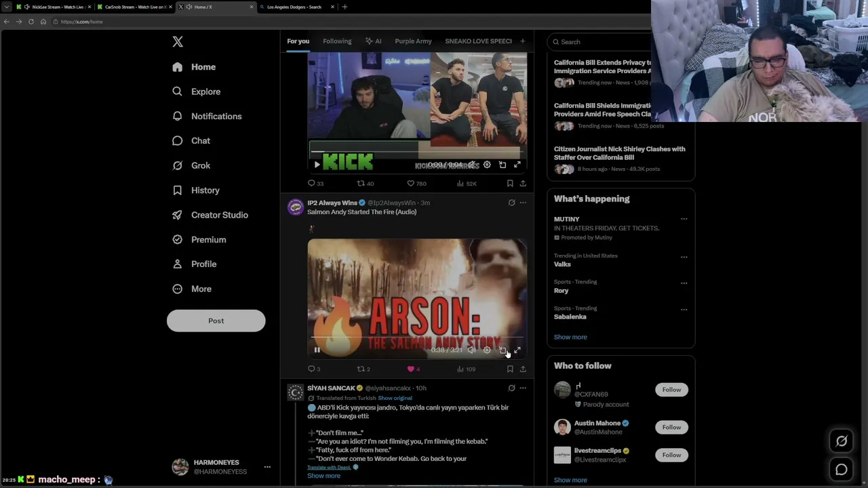Viewport: 868px width, 488px height.
Task: Enter fullscreen on the Arson video
Action: (517, 350)
